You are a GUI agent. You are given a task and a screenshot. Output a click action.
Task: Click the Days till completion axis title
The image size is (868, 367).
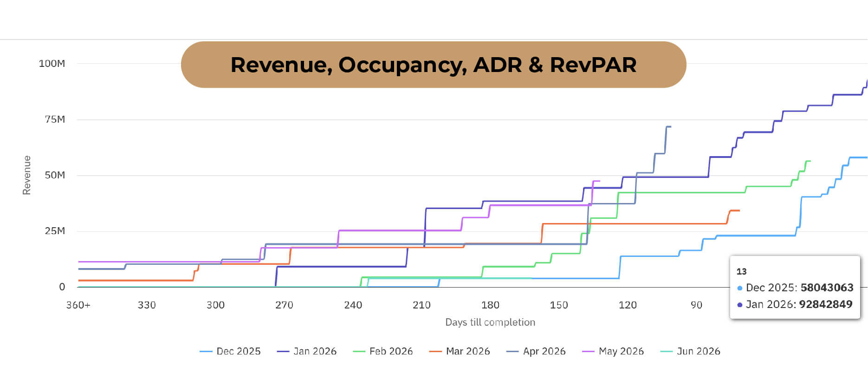tap(490, 322)
